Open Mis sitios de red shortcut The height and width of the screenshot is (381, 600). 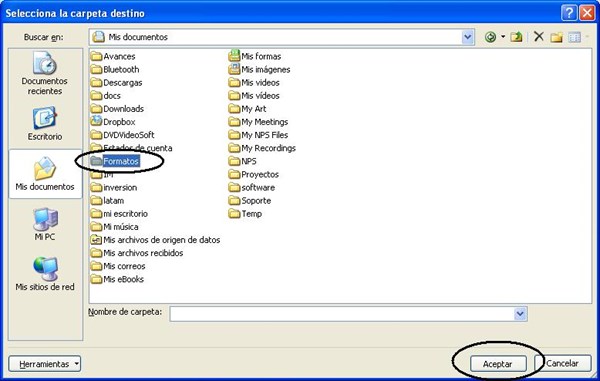tap(45, 274)
